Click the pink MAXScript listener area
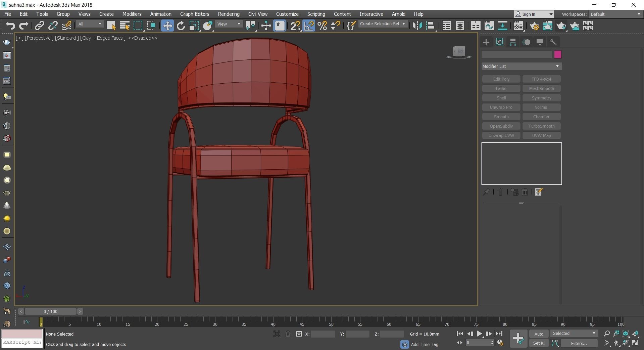 point(22,334)
